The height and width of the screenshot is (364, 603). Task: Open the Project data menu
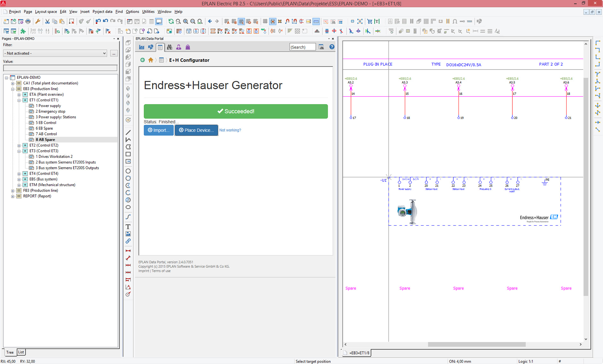pyautogui.click(x=102, y=11)
